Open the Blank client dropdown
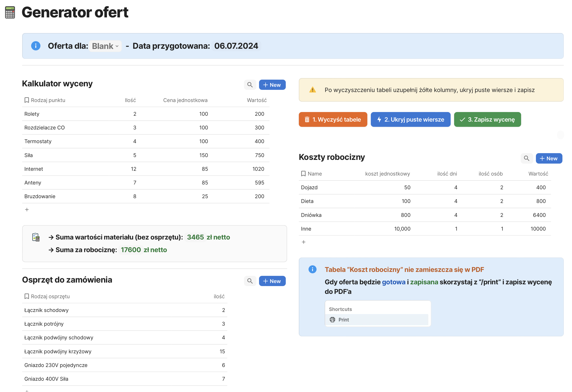This screenshot has width=572, height=392. click(x=105, y=46)
